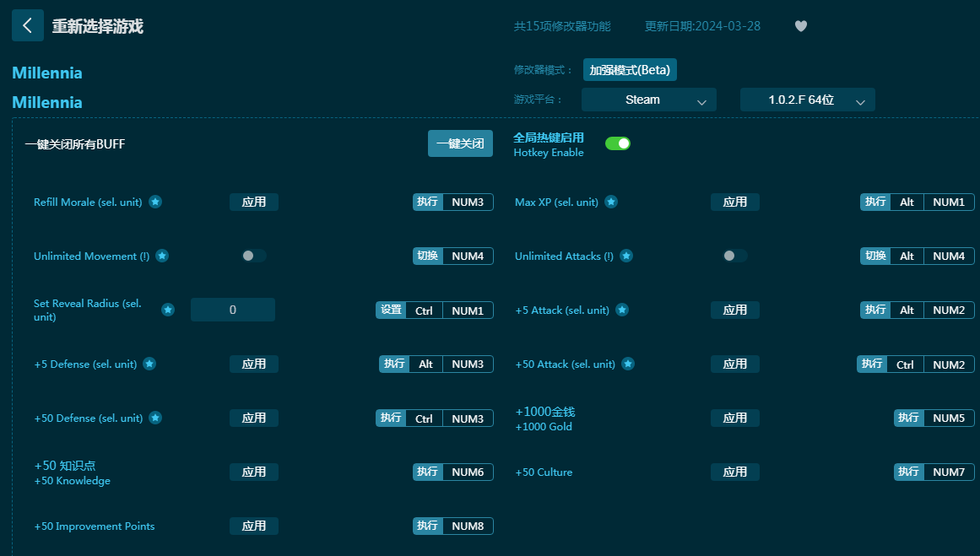Click Ctrl key of +50 Defense hotkey
The width and height of the screenshot is (980, 556).
tap(424, 418)
